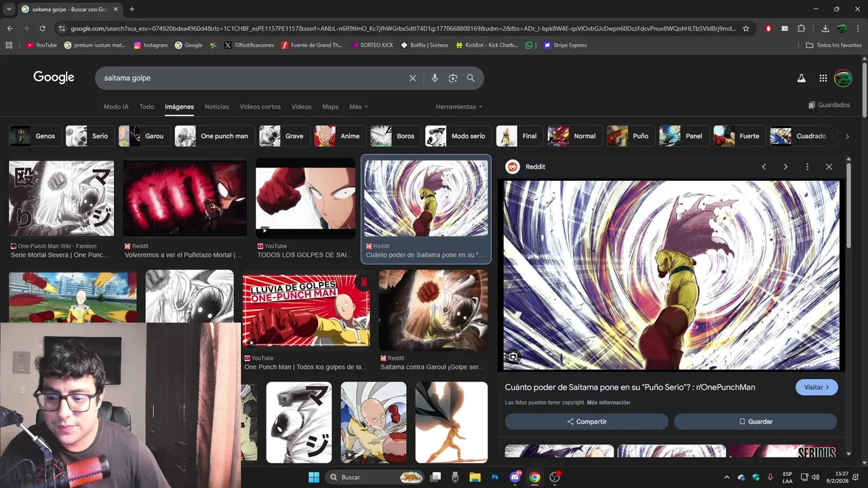This screenshot has height=488, width=868.
Task: Show next image in preview panel
Action: 785,167
